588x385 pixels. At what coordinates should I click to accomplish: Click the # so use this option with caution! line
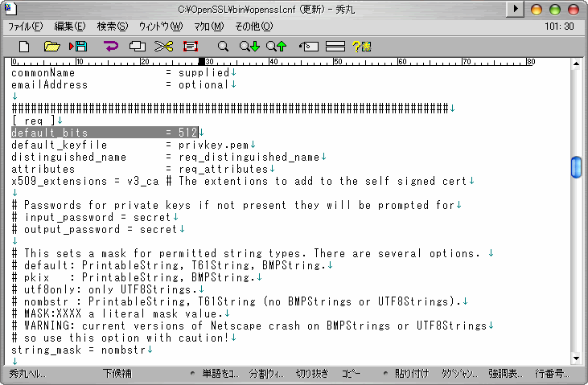coord(121,338)
